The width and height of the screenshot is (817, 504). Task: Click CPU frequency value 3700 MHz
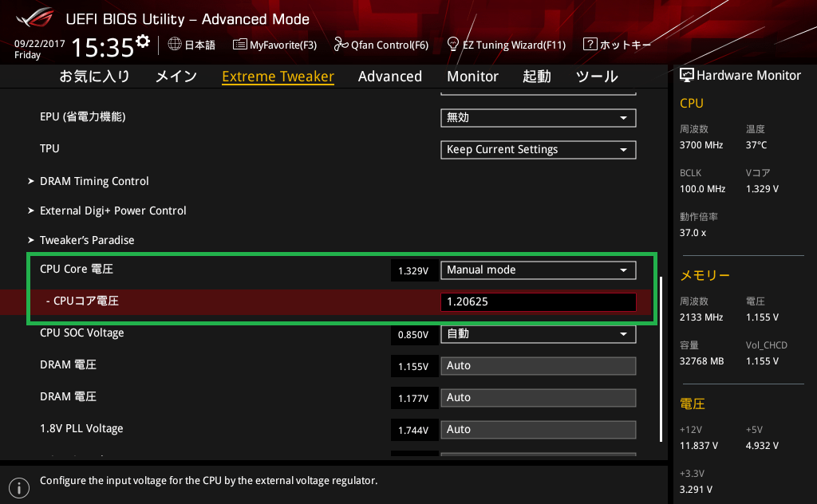[701, 145]
